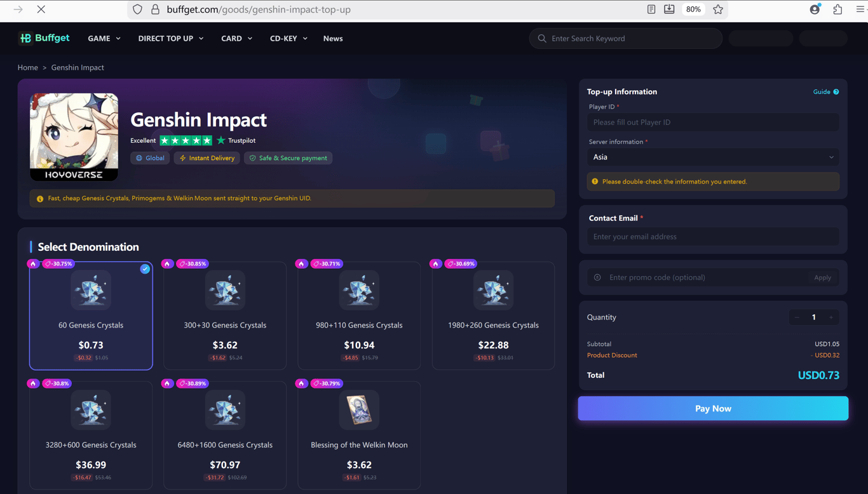Screen dimensions: 868x494
Task: Stop page loading with the X button
Action: (41, 10)
